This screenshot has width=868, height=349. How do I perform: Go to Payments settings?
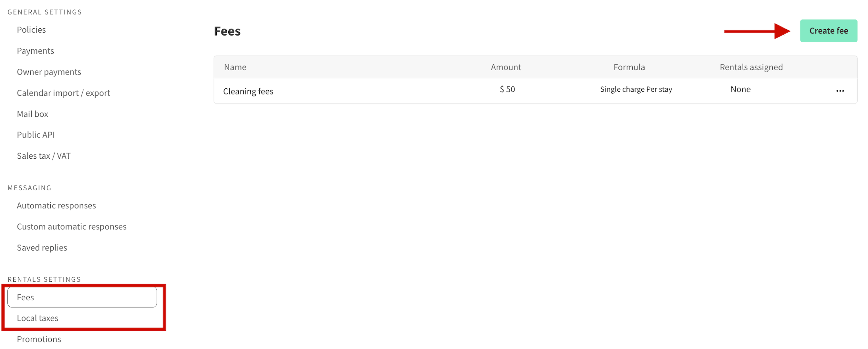(x=36, y=51)
